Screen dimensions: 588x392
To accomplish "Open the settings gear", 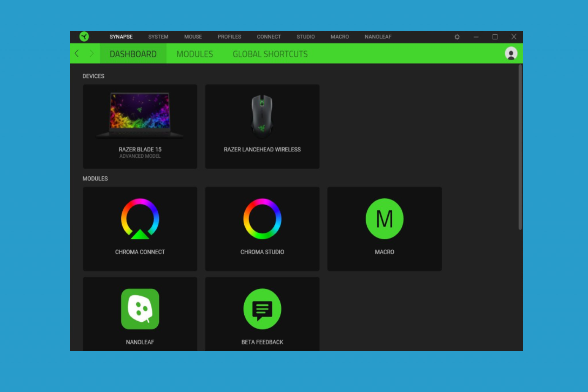I will pyautogui.click(x=457, y=37).
